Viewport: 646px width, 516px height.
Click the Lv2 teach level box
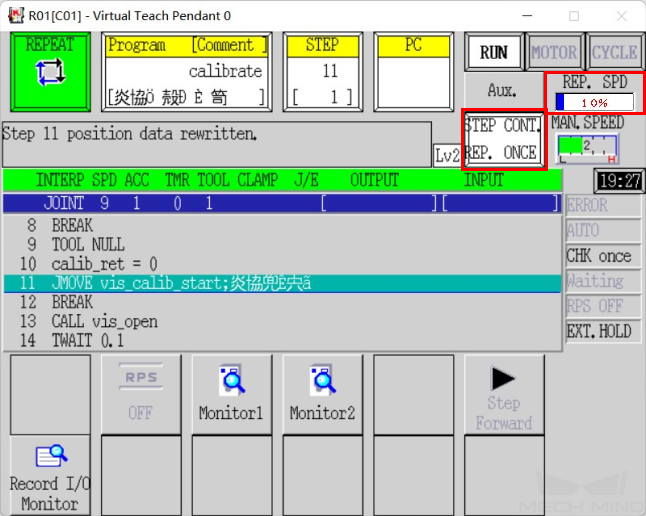(447, 156)
